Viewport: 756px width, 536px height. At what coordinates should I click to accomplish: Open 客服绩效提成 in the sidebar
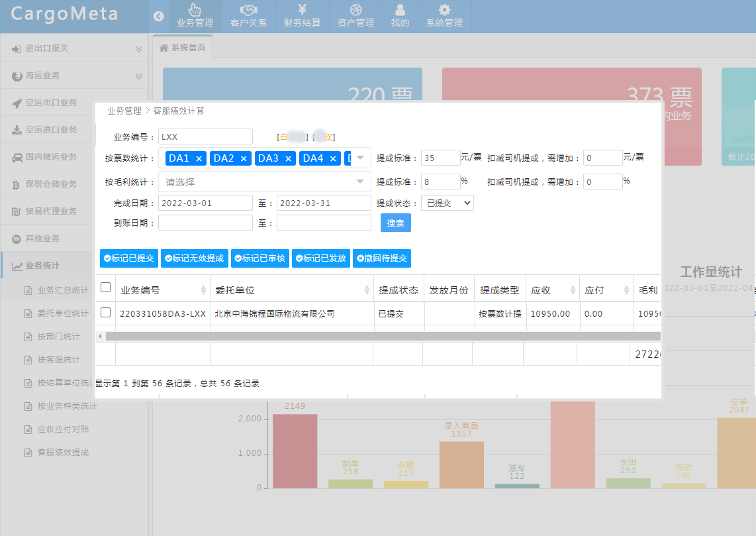(x=63, y=453)
